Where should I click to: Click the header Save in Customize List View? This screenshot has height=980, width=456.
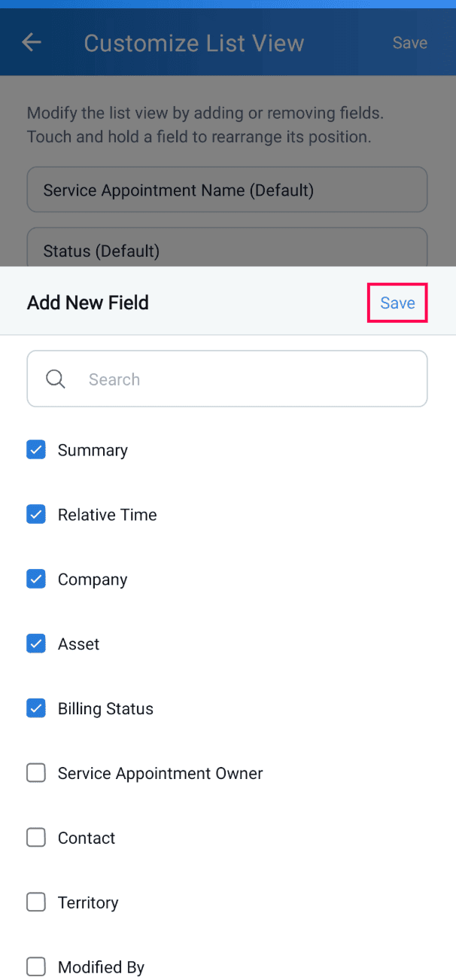(x=410, y=43)
